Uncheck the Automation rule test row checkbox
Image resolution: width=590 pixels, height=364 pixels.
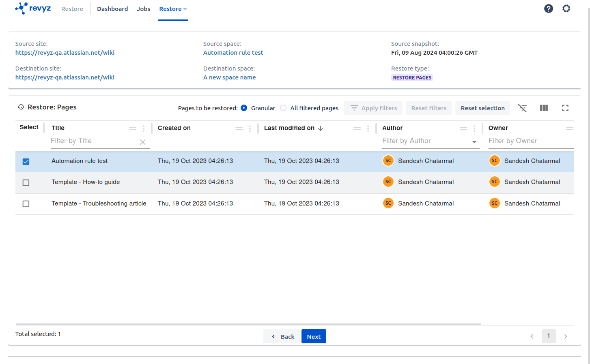coord(26,162)
